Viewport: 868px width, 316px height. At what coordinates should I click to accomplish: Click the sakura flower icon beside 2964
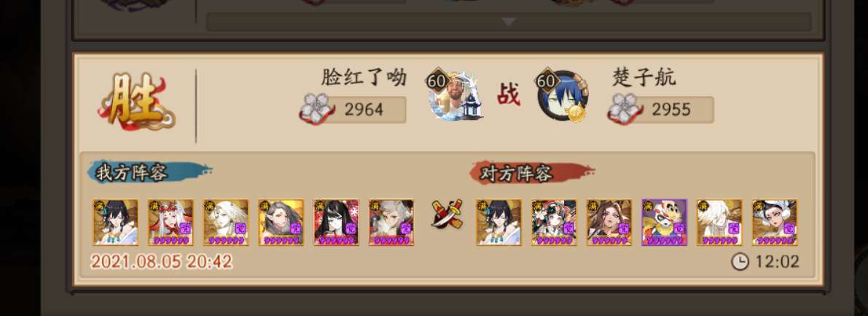tap(316, 109)
